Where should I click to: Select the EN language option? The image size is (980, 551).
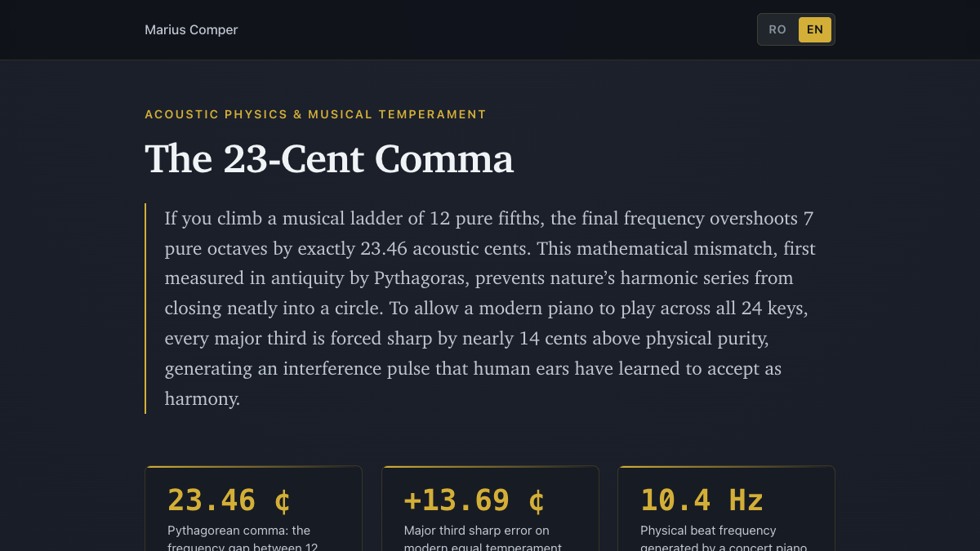[815, 29]
